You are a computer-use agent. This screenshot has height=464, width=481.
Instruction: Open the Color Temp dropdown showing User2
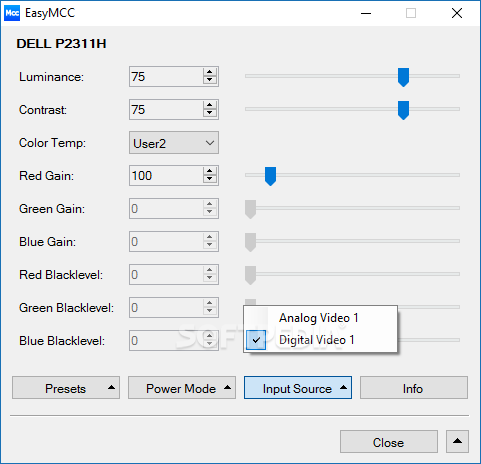[x=174, y=143]
